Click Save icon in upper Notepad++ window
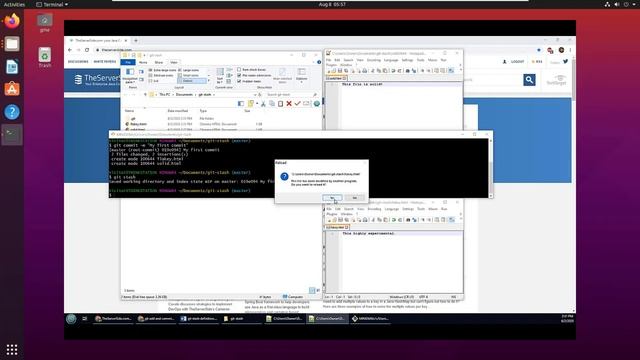Viewport: 640px width, 360px height. 340,71
